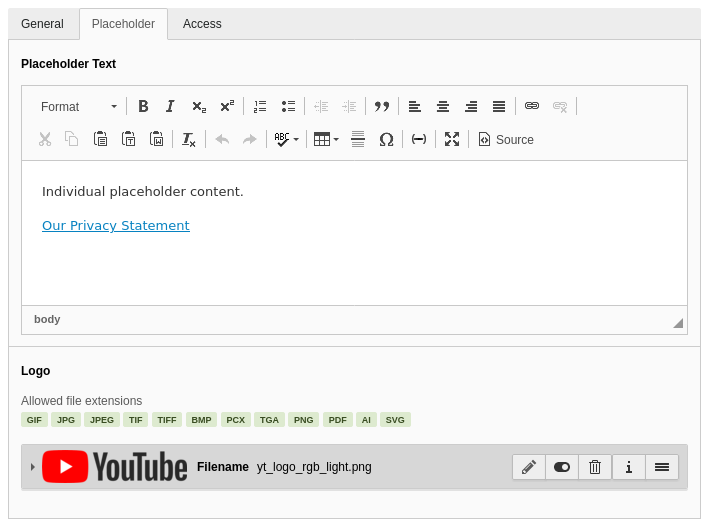Insert horizontal line
709x526 pixels.
358,139
